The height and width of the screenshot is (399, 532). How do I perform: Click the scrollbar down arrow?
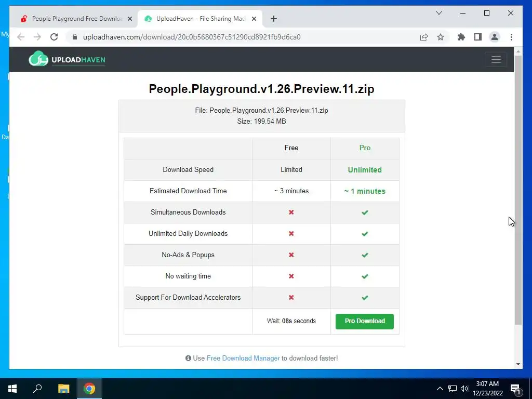point(518,364)
